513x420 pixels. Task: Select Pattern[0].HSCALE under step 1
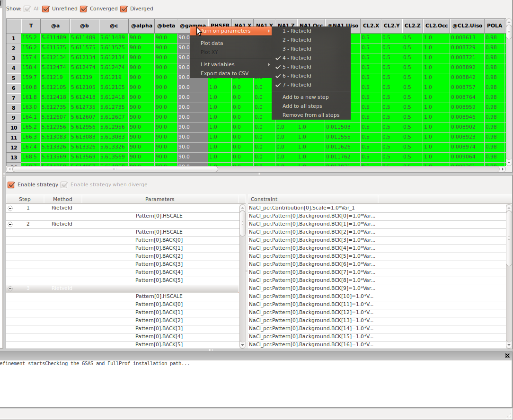159,216
